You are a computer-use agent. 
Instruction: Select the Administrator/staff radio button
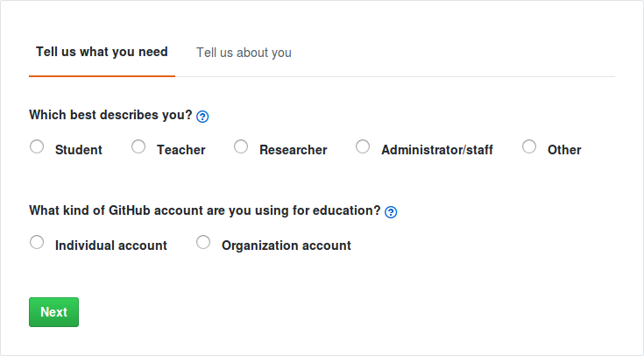tap(363, 147)
